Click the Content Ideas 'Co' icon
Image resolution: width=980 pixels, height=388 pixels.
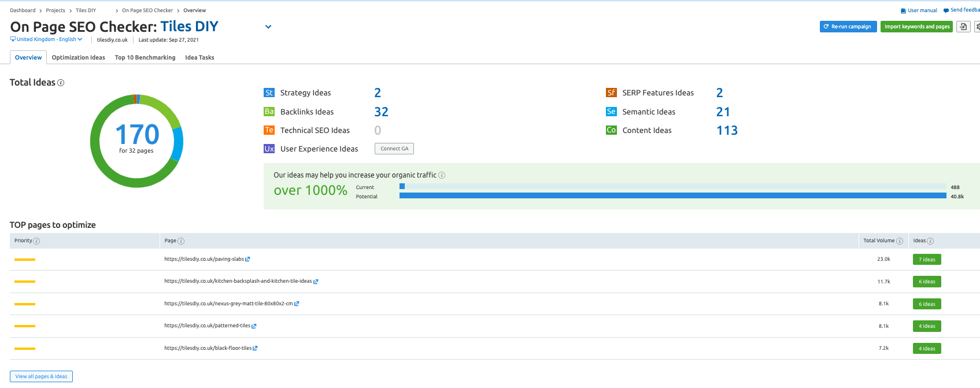click(x=611, y=130)
